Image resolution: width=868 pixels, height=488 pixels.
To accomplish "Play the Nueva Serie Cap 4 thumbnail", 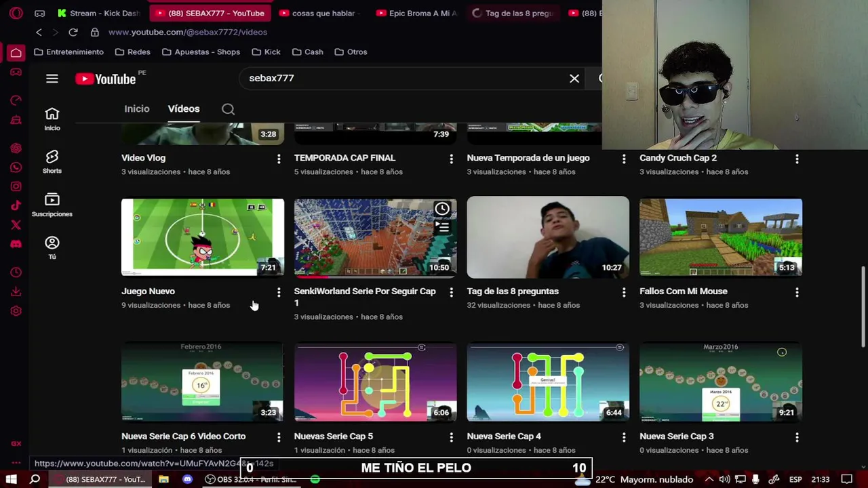I will [x=548, y=382].
